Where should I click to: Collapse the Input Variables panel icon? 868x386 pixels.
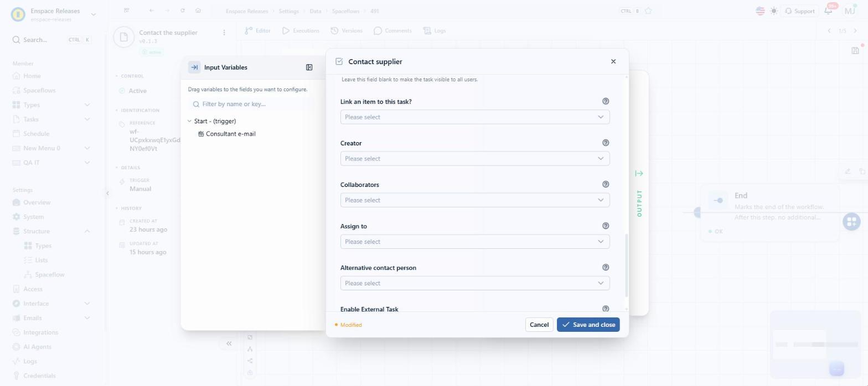click(x=309, y=67)
